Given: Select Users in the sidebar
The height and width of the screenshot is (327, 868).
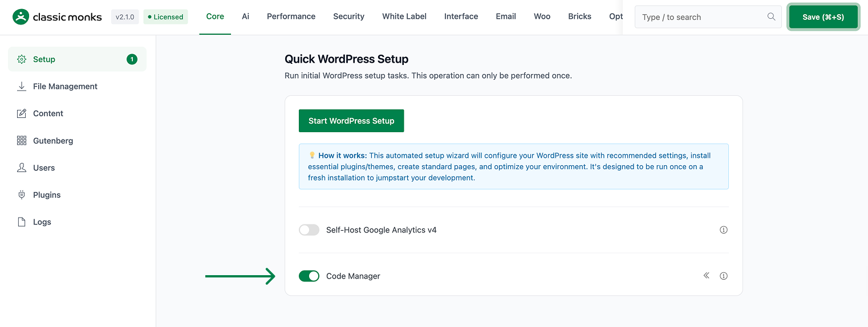Looking at the screenshot, I should (77, 167).
